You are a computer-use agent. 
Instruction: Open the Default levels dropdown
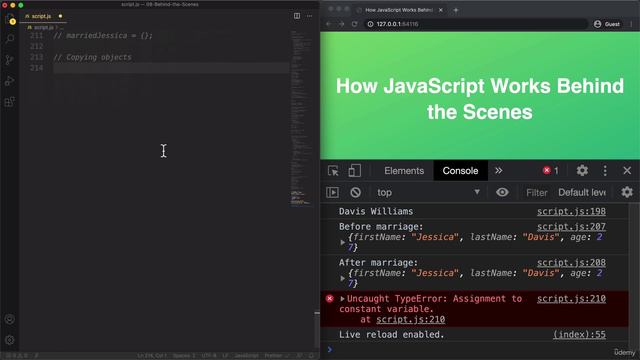(x=582, y=192)
